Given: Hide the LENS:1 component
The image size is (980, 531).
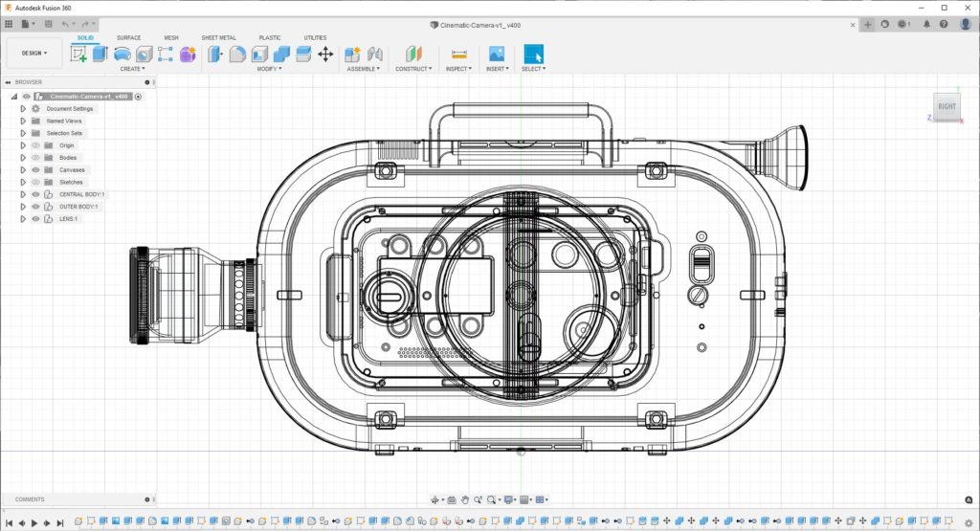Looking at the screenshot, I should (35, 219).
